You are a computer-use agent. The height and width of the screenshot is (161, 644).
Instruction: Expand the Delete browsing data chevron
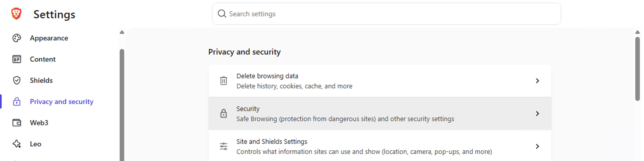tap(537, 81)
